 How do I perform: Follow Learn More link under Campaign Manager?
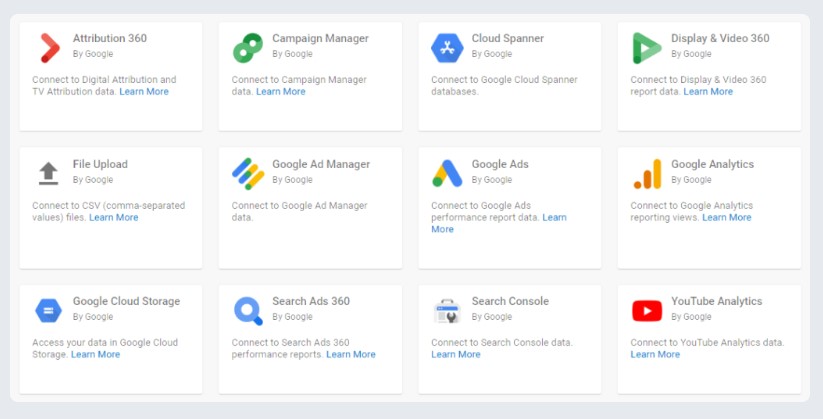(281, 92)
